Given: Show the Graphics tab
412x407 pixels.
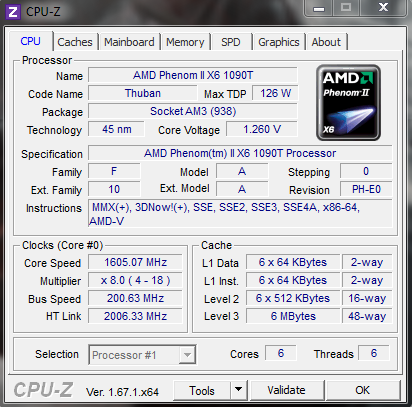Looking at the screenshot, I should coord(279,42).
